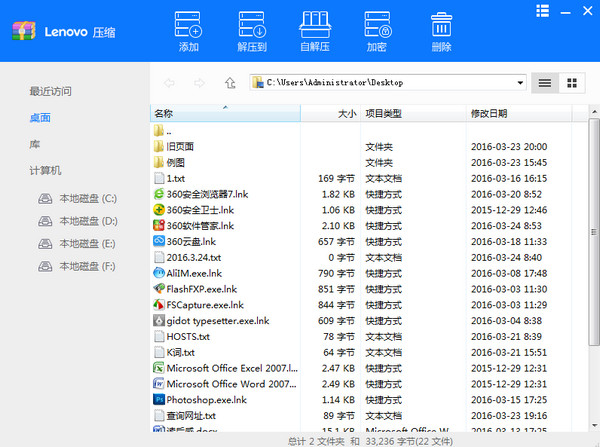Viewport: 600px width, 447px height.
Task: Sort files by 名称 column header
Action: point(164,113)
